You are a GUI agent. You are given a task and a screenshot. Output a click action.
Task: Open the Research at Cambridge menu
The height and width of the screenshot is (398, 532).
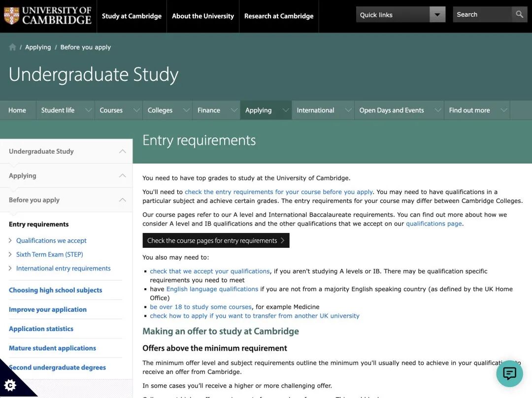pos(279,16)
